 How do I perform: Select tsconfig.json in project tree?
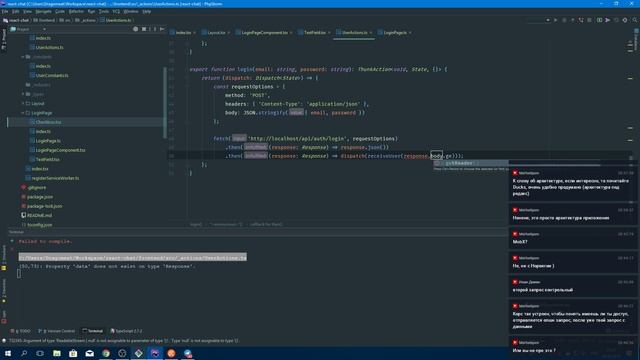click(x=37, y=224)
